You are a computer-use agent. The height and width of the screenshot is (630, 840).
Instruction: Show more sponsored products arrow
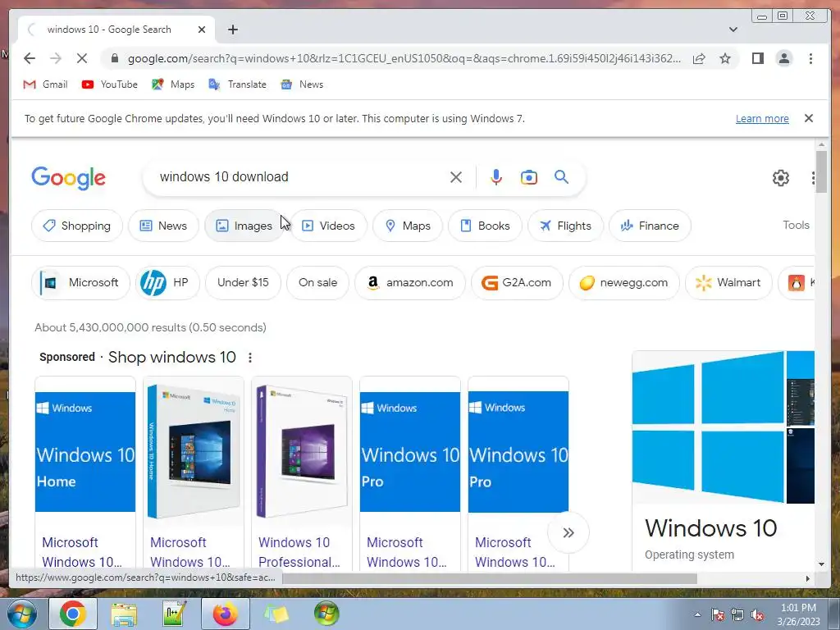pyautogui.click(x=568, y=532)
